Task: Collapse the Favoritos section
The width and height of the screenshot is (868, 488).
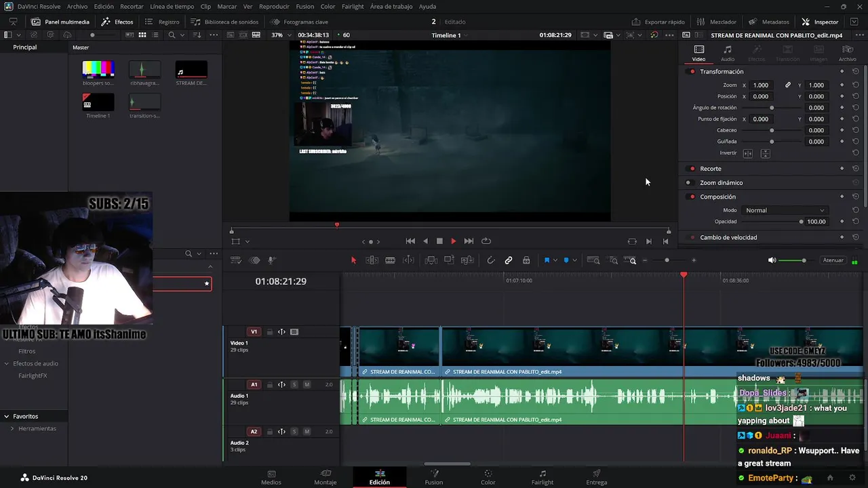Action: (x=6, y=416)
